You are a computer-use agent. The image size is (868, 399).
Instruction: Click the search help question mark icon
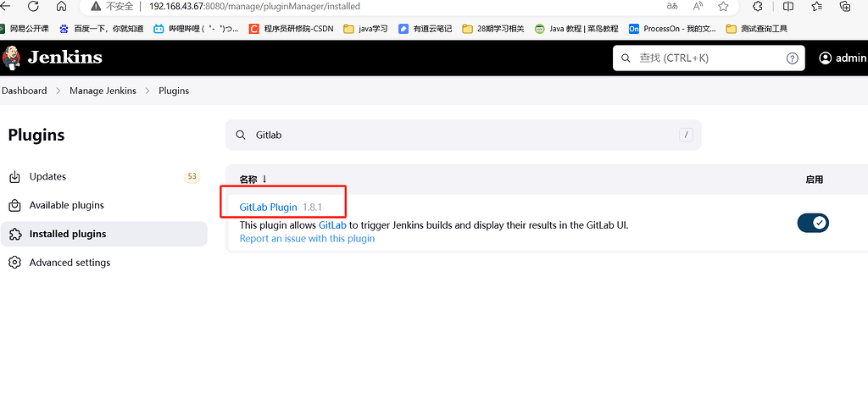pos(792,58)
